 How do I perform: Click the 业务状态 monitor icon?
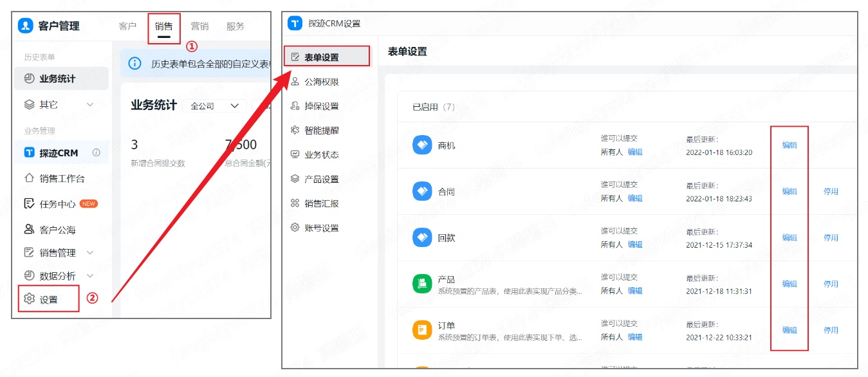pyautogui.click(x=295, y=154)
